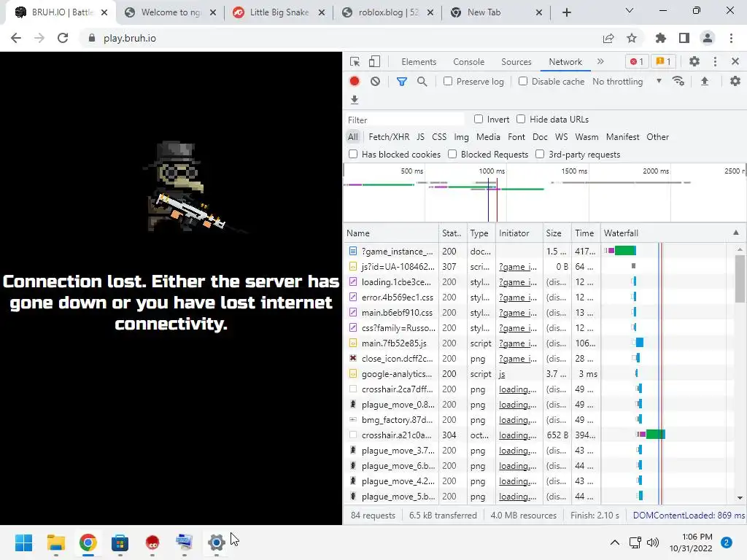Open DevTools settings gear
This screenshot has height=560, width=747.
pyautogui.click(x=694, y=61)
